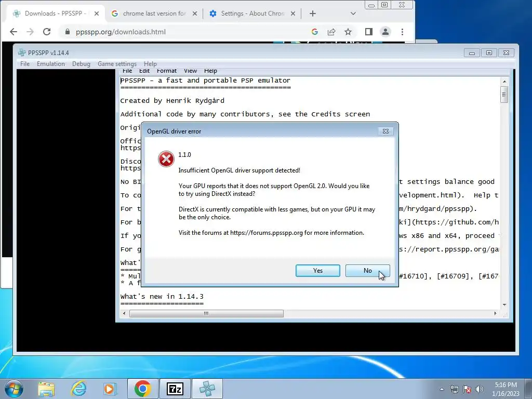Open Notepad View menu
The image size is (532, 399).
click(x=190, y=71)
